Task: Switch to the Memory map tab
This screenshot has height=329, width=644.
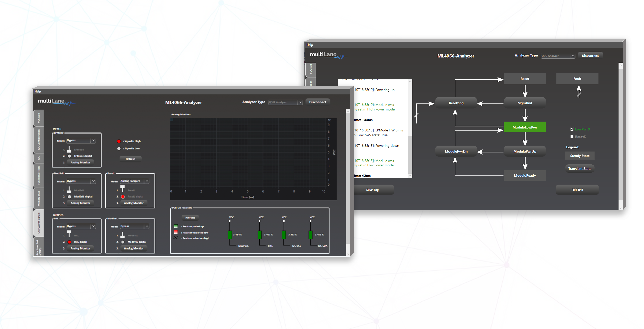Action: pyautogui.click(x=39, y=199)
